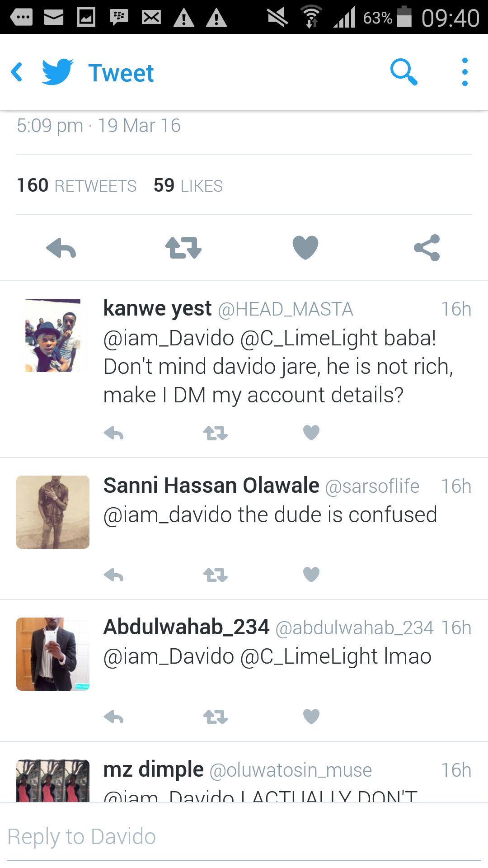View the 59 likes list
Image resolution: width=488 pixels, height=868 pixels.
click(188, 185)
